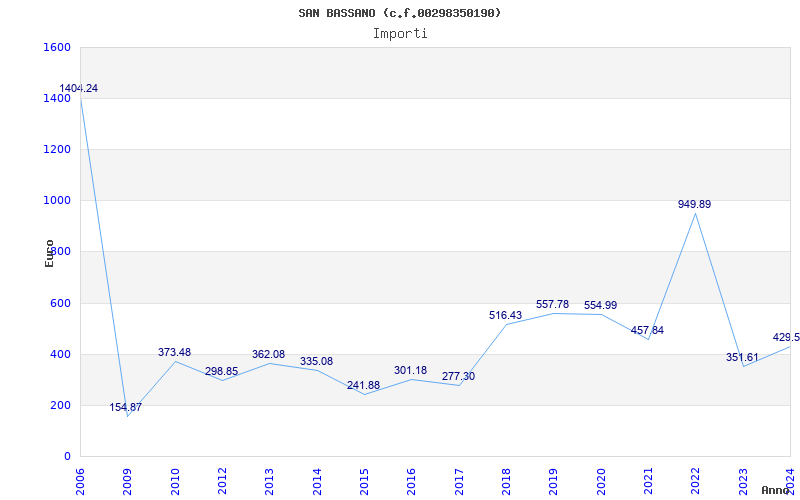This screenshot has width=800, height=500.
Task: Click the 2018 x-axis year label
Action: tap(506, 481)
